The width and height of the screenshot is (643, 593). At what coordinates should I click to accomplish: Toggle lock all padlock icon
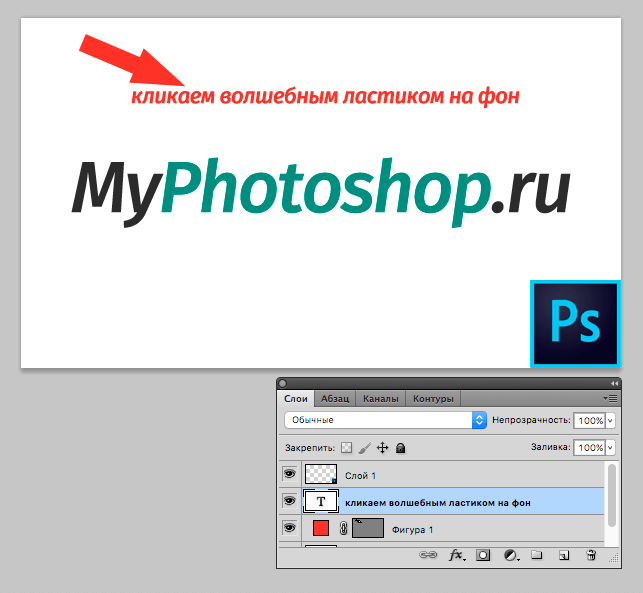point(401,448)
